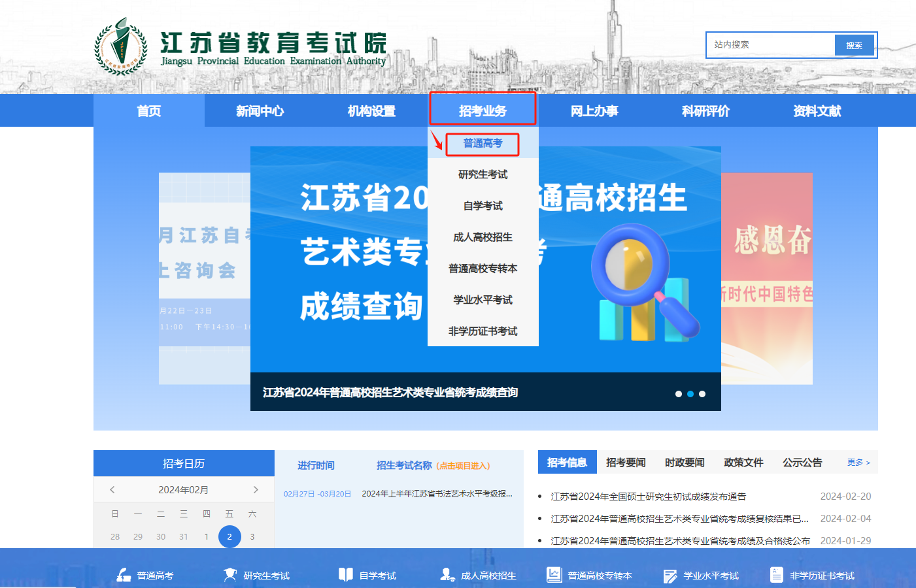Open 机构设置 navigation menu
This screenshot has width=916, height=588.
coord(371,110)
